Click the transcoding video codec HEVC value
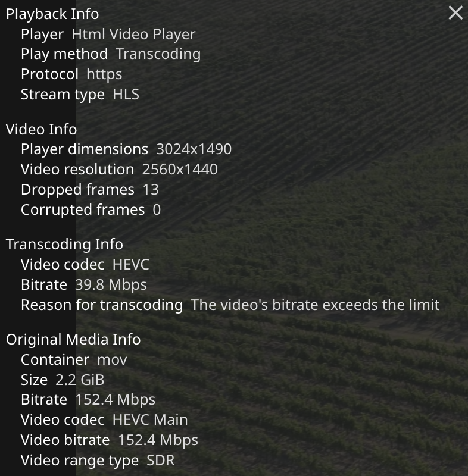Screen dimensions: 468x476 click(131, 265)
